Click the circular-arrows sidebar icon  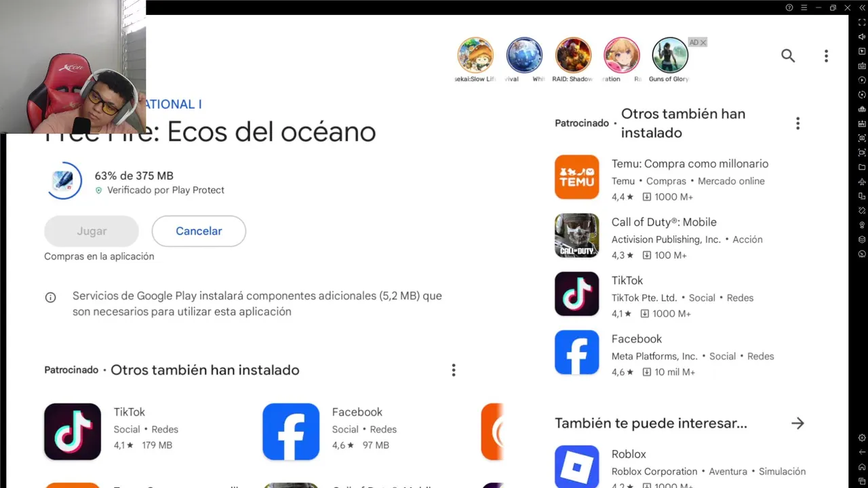click(862, 95)
